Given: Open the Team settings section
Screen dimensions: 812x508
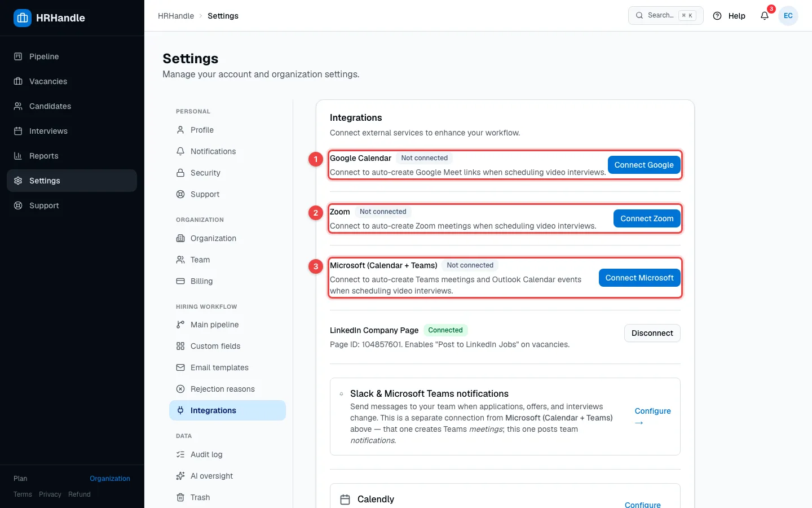Looking at the screenshot, I should [x=227, y=260].
